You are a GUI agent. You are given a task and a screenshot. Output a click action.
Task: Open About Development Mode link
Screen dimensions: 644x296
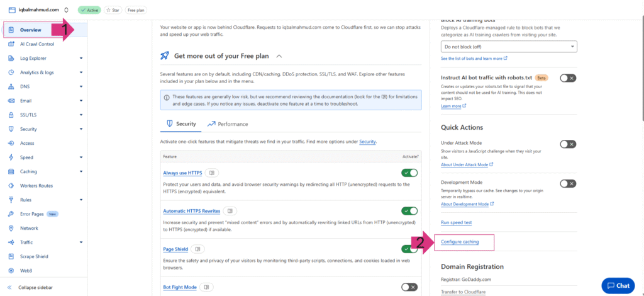[467, 204]
